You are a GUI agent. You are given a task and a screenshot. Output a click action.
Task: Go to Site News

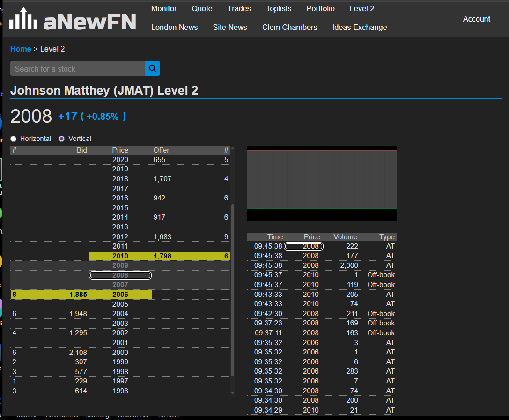(x=230, y=28)
